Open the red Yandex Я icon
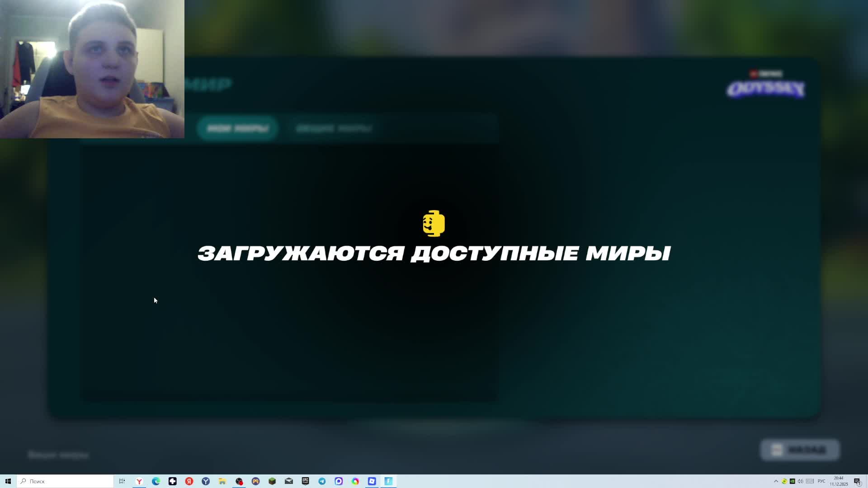Screen dimensions: 868x488 point(189,481)
